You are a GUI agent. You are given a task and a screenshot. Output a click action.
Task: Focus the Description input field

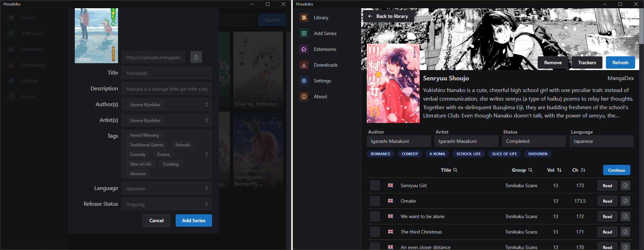coord(166,89)
